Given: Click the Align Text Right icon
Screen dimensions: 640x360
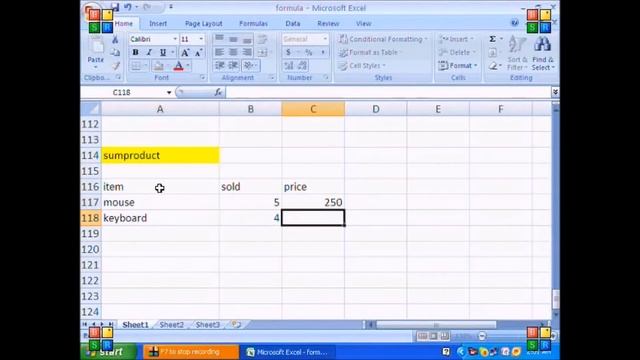Looking at the screenshot, I should [247, 52].
